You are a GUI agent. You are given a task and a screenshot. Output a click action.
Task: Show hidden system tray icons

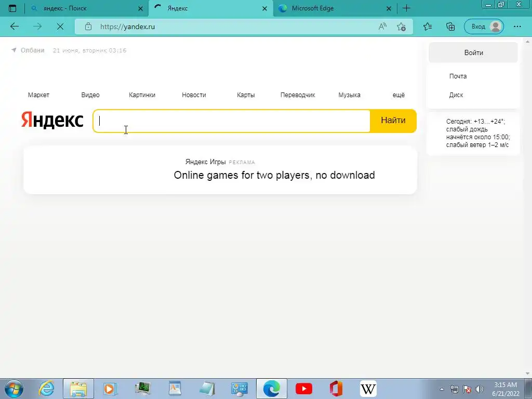(442, 389)
